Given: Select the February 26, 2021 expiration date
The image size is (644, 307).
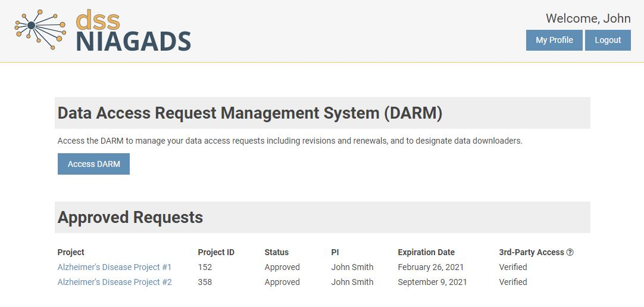Looking at the screenshot, I should coord(430,267).
